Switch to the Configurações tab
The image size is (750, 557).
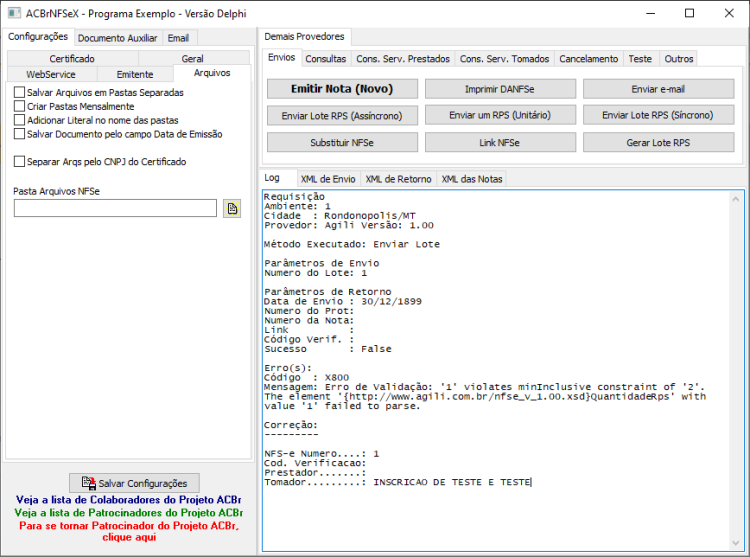click(38, 37)
